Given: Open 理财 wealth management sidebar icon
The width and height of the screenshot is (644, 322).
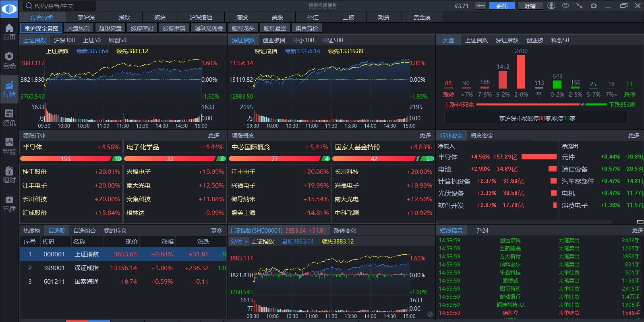Looking at the screenshot, I should [9, 175].
